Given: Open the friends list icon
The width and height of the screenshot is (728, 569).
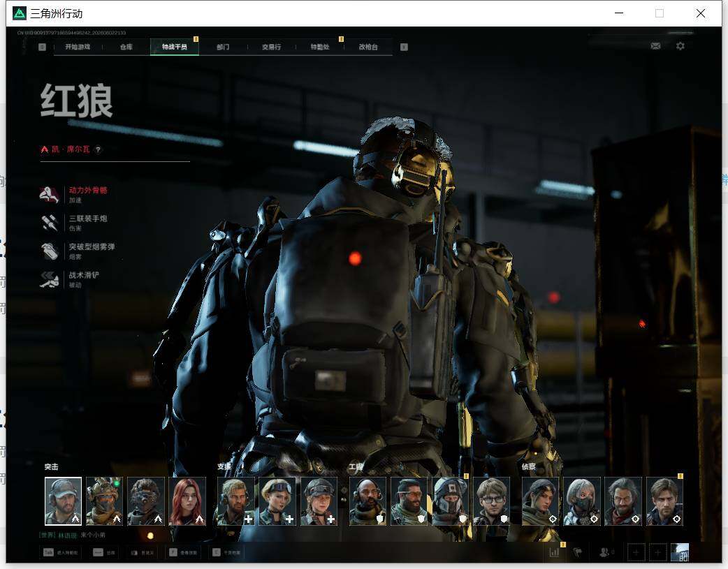Looking at the screenshot, I should click(x=604, y=552).
